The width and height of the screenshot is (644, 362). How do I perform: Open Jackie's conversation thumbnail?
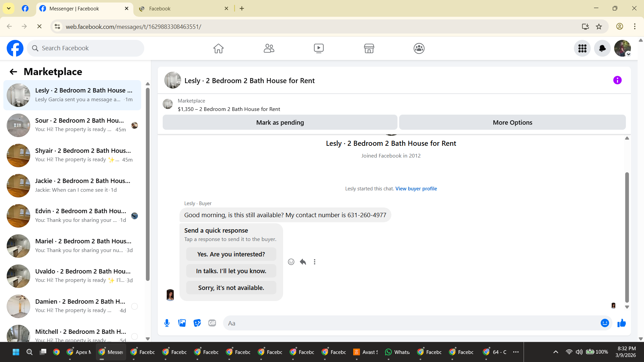point(18,186)
